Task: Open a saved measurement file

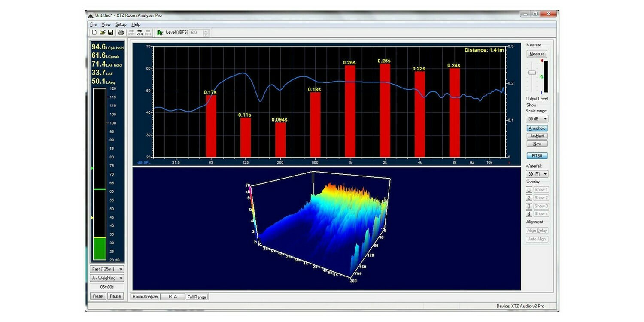Action: click(103, 33)
